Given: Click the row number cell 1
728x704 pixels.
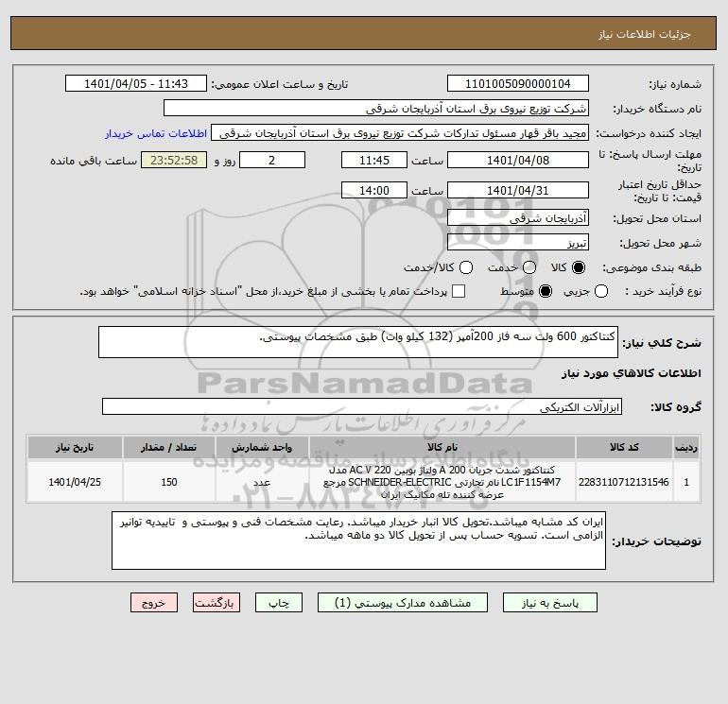Looking at the screenshot, I should [x=686, y=482].
